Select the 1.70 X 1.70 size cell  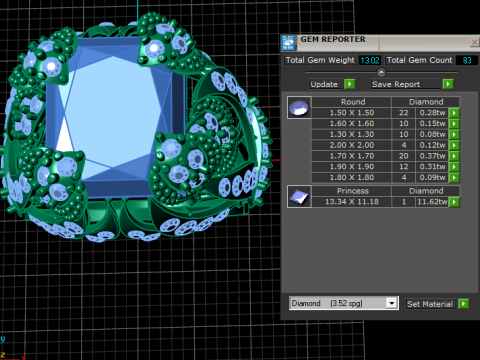351,156
